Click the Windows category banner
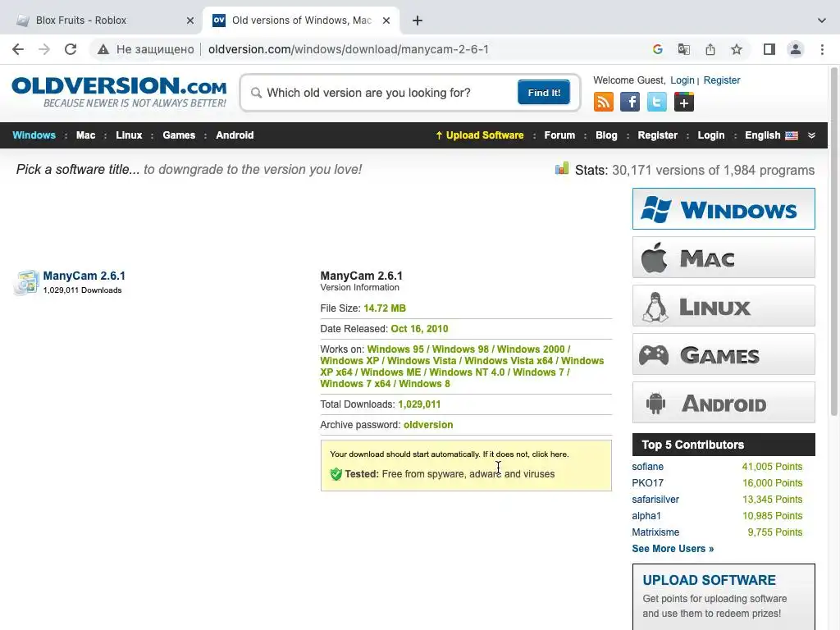The height and width of the screenshot is (630, 840). 724,208
